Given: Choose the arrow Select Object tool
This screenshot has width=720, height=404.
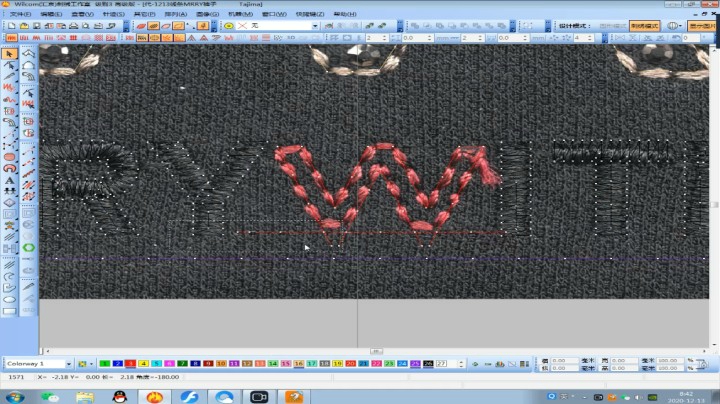Looking at the screenshot, I should pos(9,54).
